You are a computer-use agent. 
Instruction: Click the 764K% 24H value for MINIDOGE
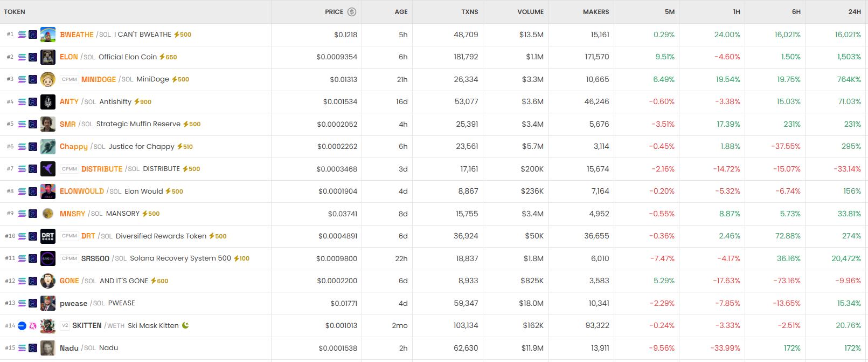click(x=849, y=79)
